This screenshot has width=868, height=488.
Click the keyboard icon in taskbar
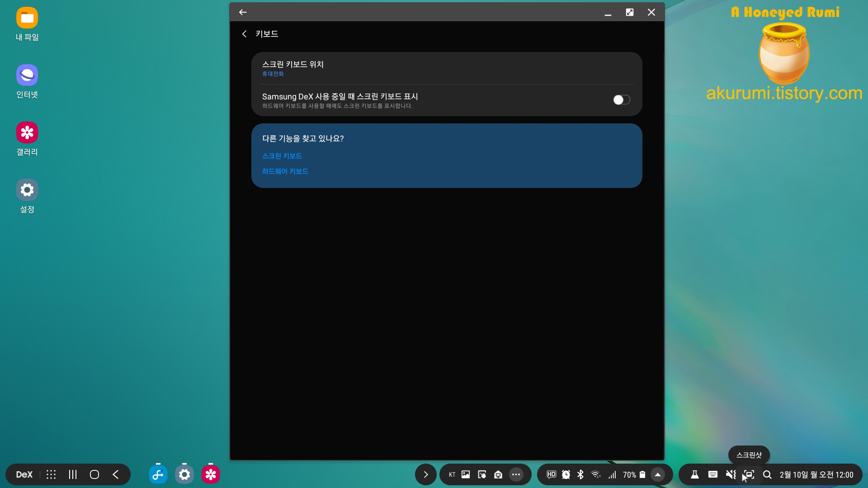[x=713, y=474]
